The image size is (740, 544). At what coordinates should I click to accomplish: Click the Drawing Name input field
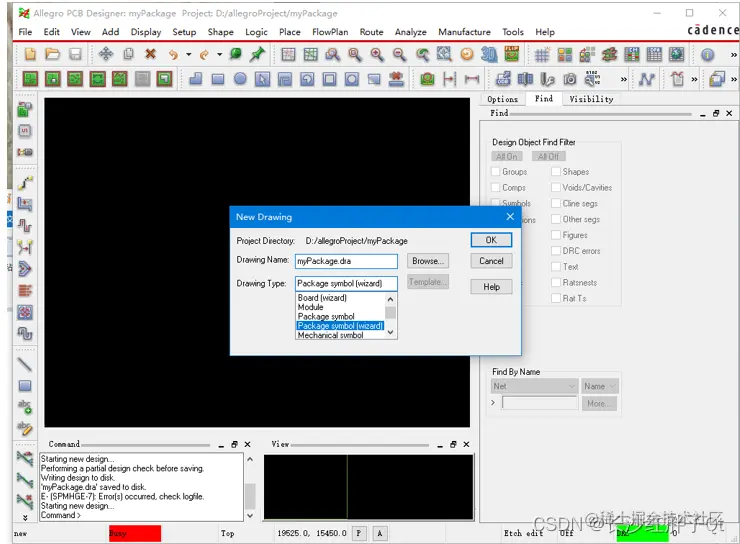pos(346,261)
